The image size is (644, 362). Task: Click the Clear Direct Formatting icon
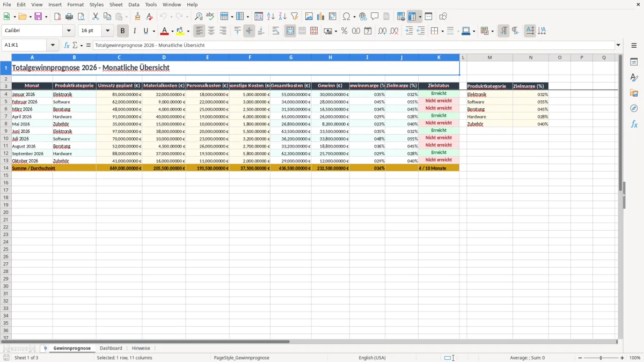coord(149,17)
